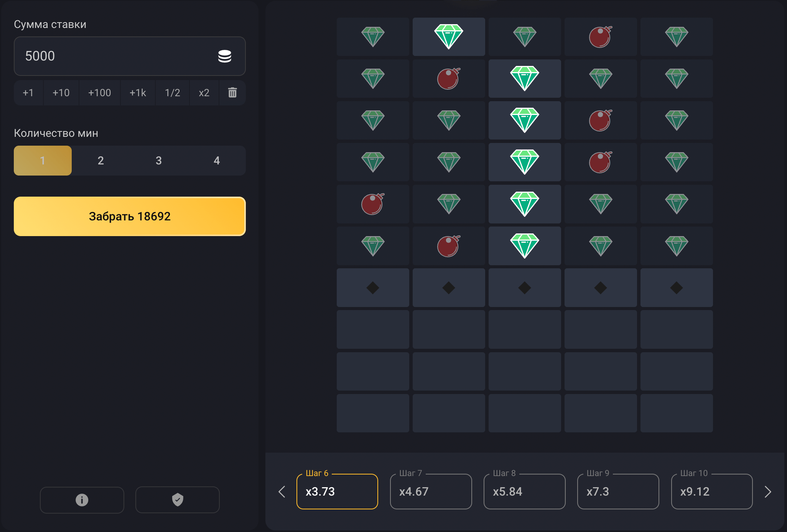Click the coin stack icon in bet field
Viewport: 787px width, 532px height.
[224, 56]
